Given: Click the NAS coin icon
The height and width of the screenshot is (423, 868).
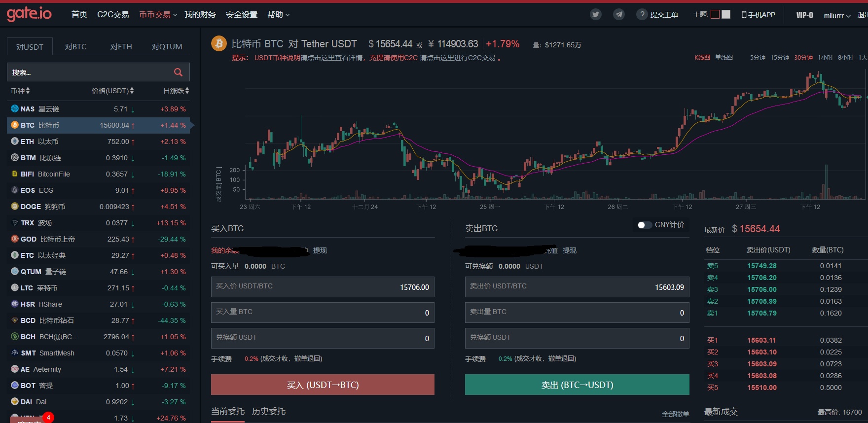Looking at the screenshot, I should pos(15,109).
